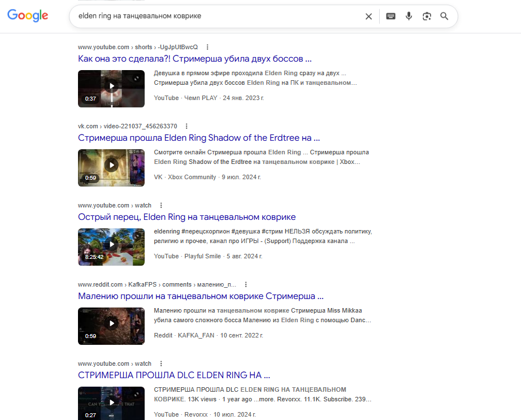Open link Как она это сделала?! Стримерша убила

point(195,59)
